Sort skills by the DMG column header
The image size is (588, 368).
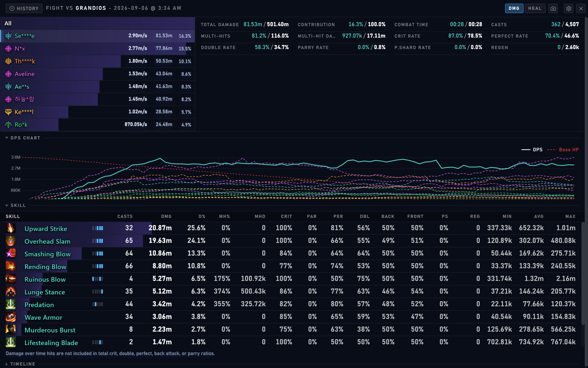[166, 216]
